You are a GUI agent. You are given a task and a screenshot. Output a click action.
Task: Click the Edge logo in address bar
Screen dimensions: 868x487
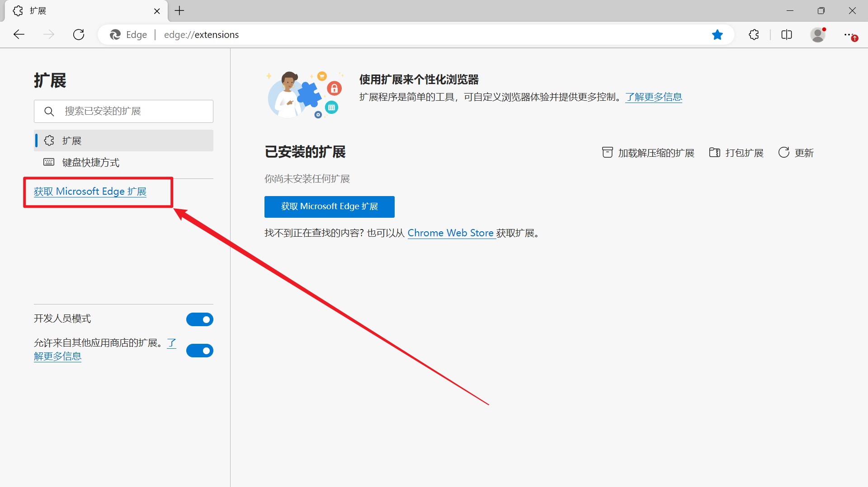(115, 34)
